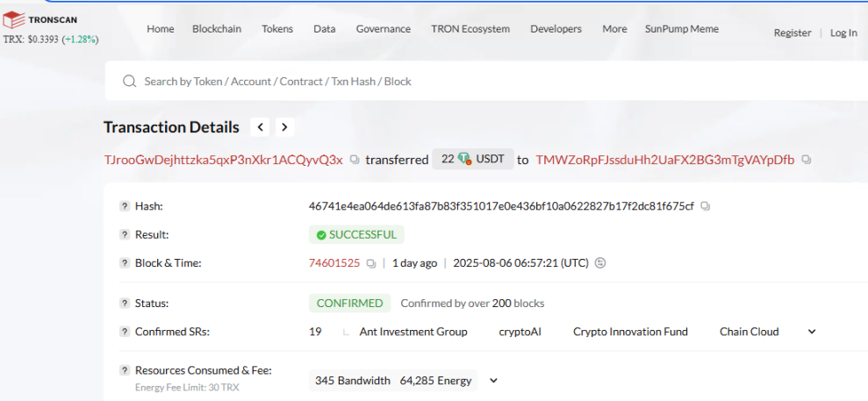
Task: Open the Tokens menu
Action: [277, 29]
